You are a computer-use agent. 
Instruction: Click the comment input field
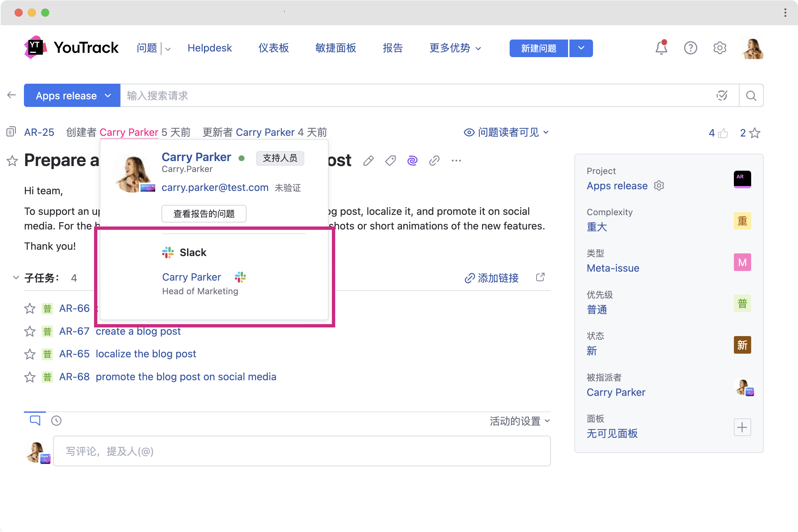pos(301,451)
